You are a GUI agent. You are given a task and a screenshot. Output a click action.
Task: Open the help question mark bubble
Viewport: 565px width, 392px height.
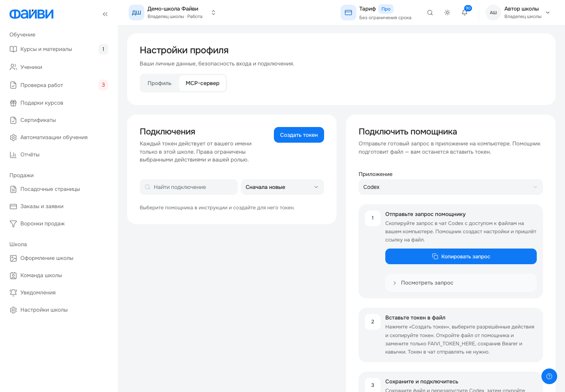point(549,376)
